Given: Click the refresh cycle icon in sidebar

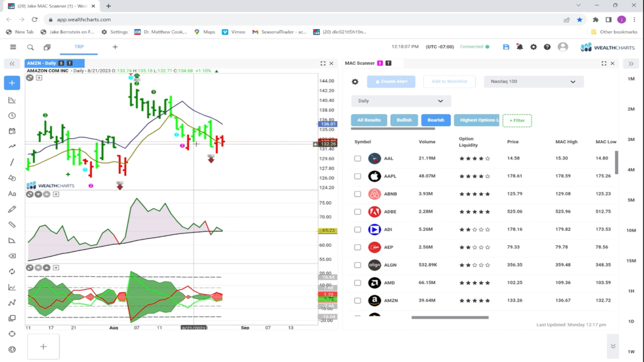Looking at the screenshot, I should point(12,271).
